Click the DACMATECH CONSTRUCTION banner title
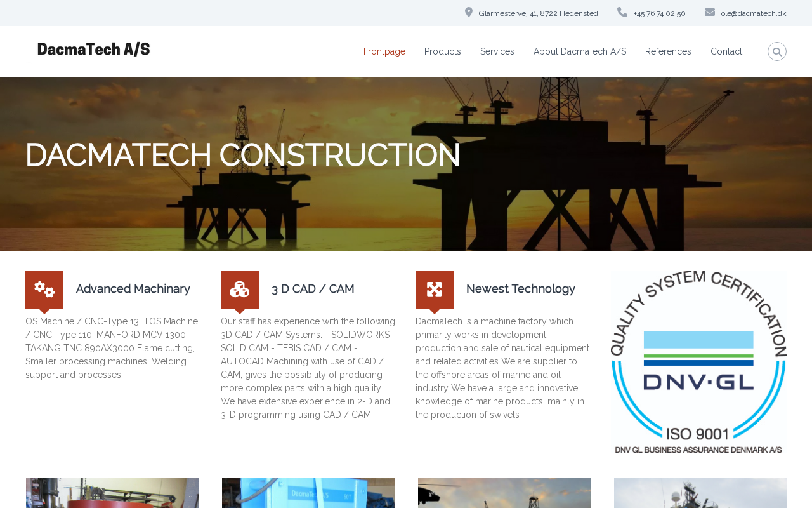This screenshot has width=812, height=508. [x=243, y=155]
